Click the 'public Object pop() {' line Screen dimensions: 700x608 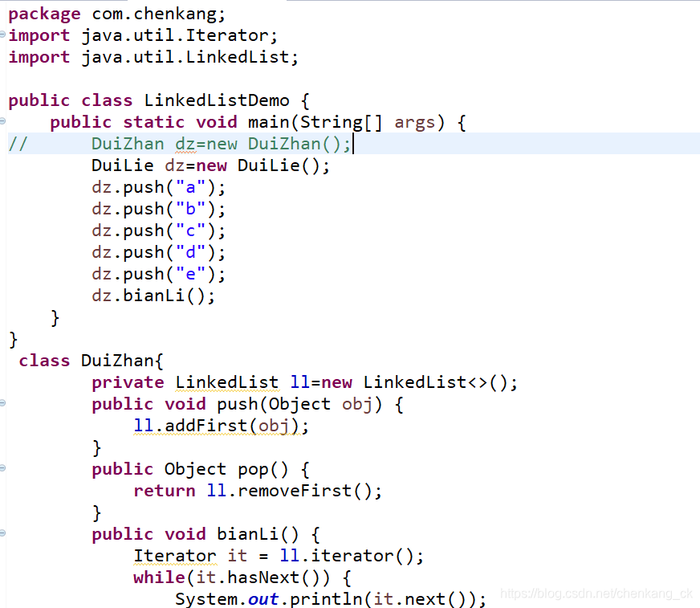(201, 470)
